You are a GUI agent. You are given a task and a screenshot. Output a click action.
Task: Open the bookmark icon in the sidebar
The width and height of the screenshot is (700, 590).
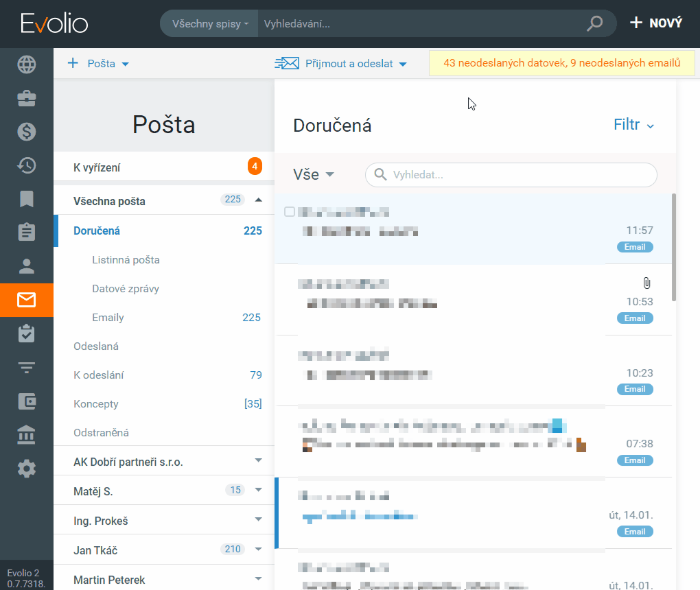[x=27, y=199]
